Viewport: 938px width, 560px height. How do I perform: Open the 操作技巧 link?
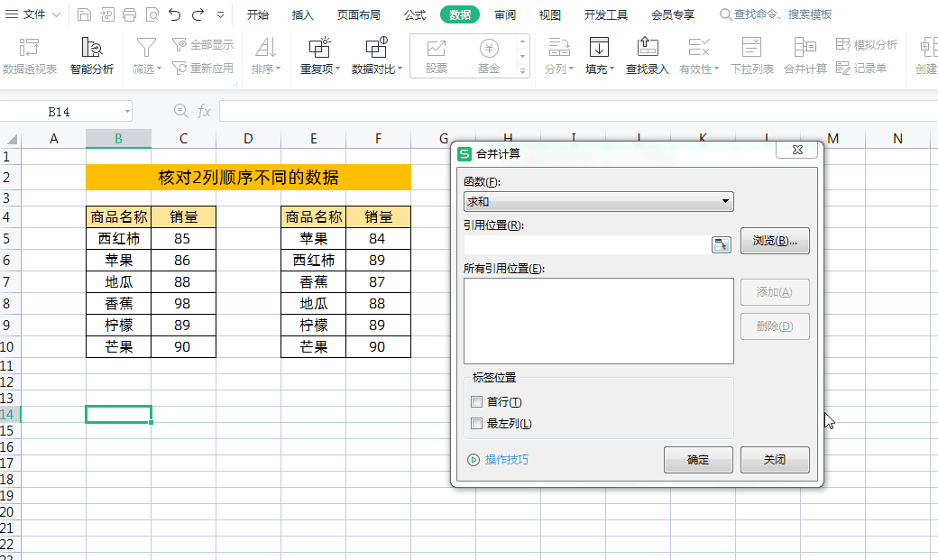(x=507, y=460)
